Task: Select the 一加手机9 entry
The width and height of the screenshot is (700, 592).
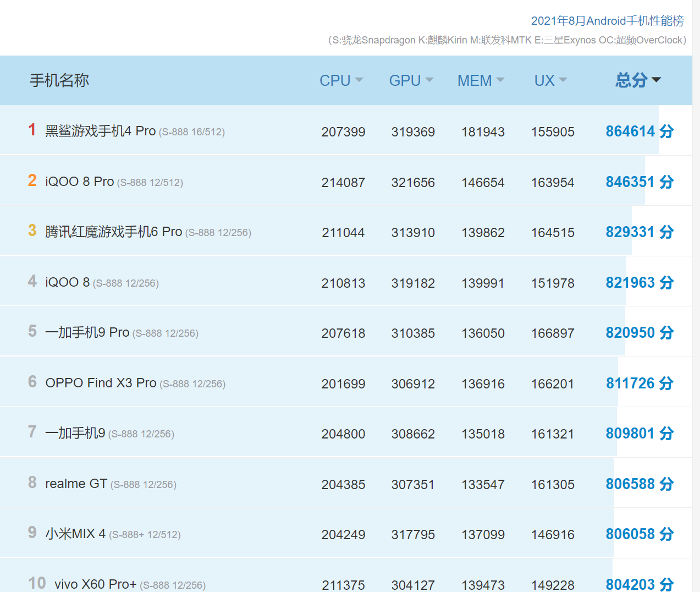Action: point(75,433)
